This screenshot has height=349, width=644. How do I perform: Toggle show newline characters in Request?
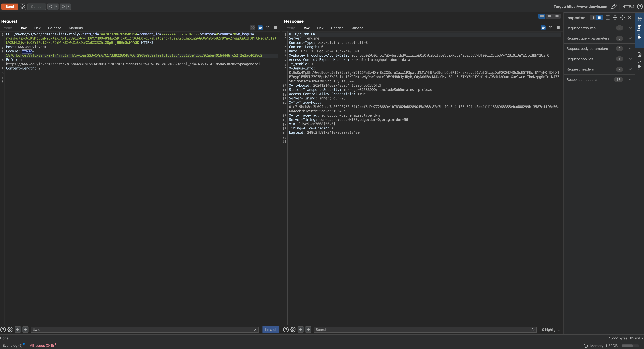pos(268,27)
